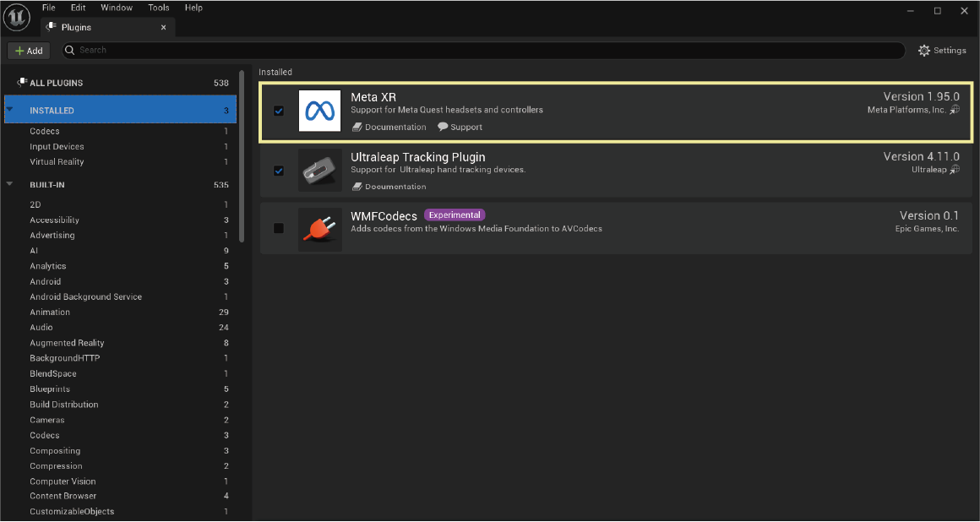This screenshot has width=980, height=522.
Task: Click the Add plugin button
Action: (29, 51)
